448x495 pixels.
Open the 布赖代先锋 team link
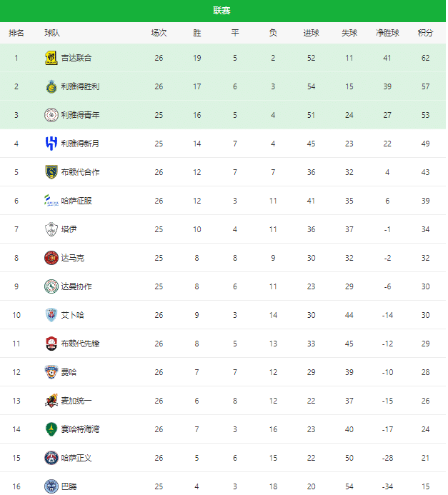80,344
